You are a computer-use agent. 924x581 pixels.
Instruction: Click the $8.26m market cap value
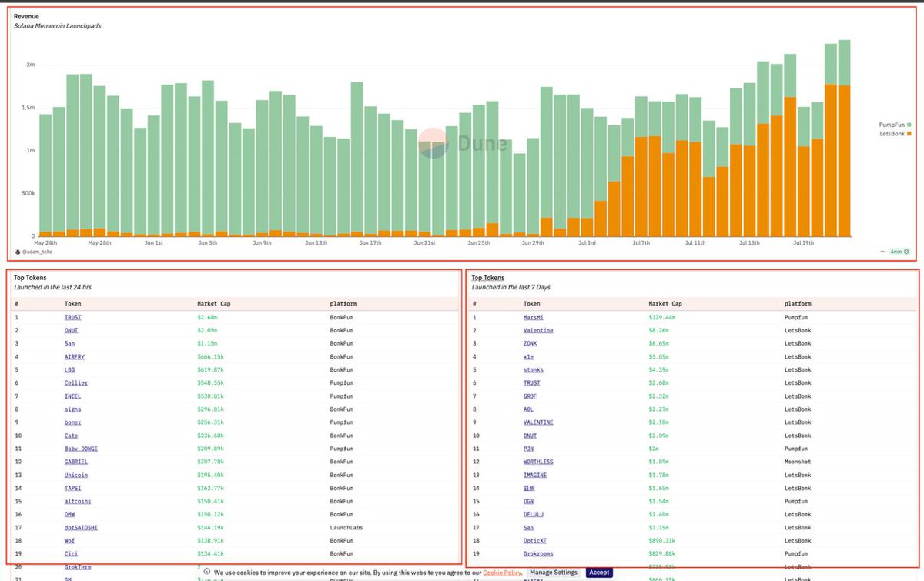tap(660, 330)
